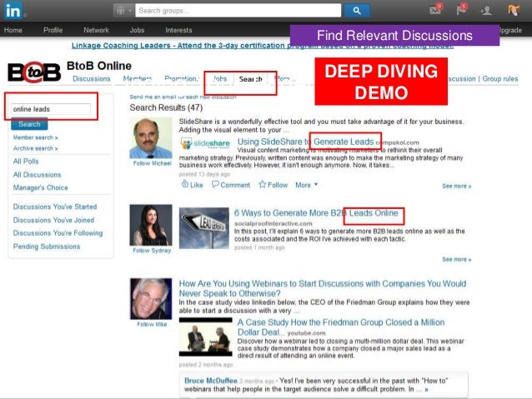Switch to the group Jobs tab
Image resolution: width=532 pixels, height=399 pixels.
220,78
